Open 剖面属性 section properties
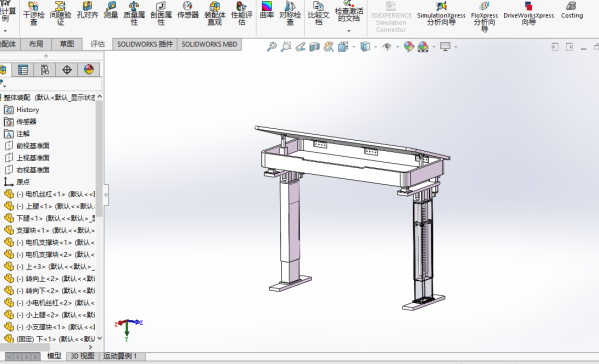Viewport: 599px width, 364px height. coord(161,13)
